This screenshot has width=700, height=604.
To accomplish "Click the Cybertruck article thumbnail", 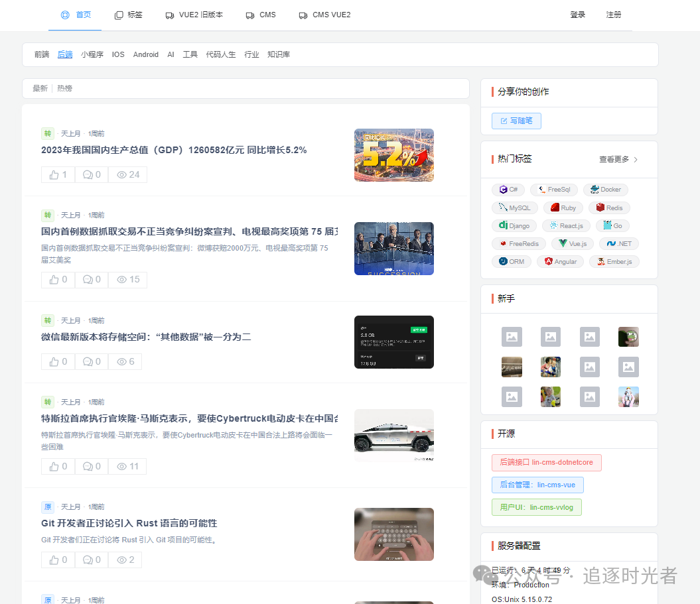I will (x=394, y=436).
